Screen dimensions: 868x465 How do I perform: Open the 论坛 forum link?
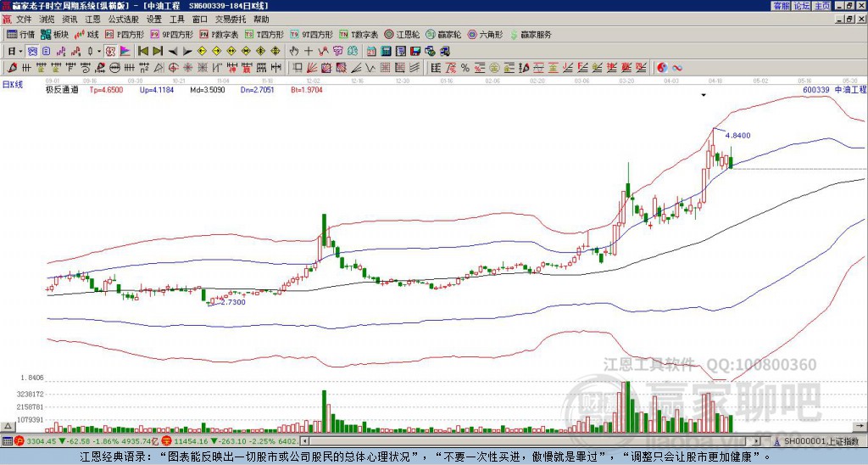(802, 6)
